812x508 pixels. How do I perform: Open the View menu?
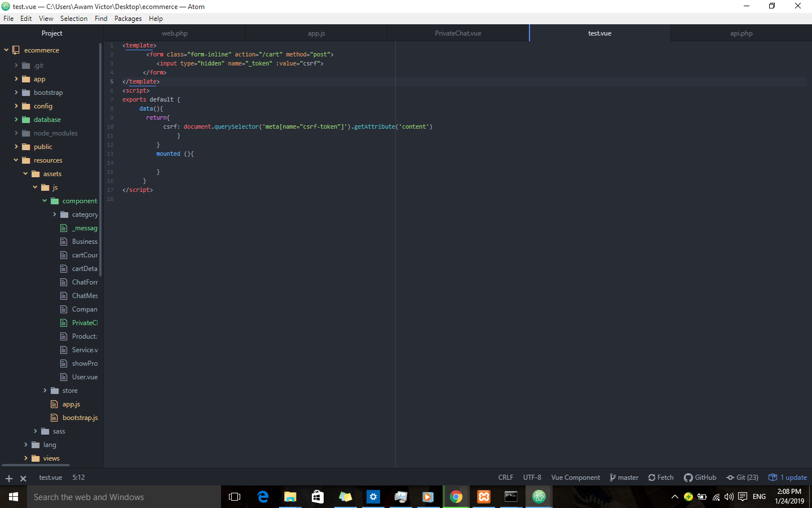point(46,19)
